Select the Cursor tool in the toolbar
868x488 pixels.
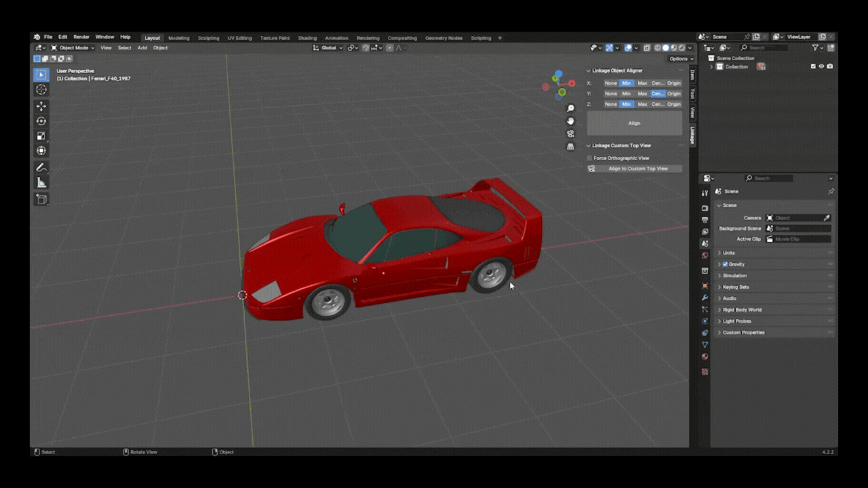click(x=41, y=89)
